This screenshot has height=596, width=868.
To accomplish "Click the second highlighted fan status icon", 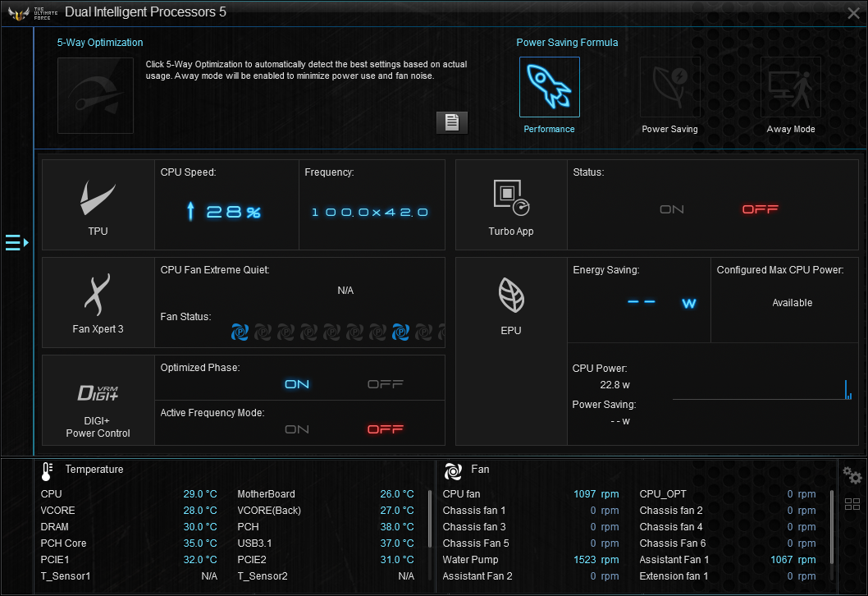I will tap(400, 332).
